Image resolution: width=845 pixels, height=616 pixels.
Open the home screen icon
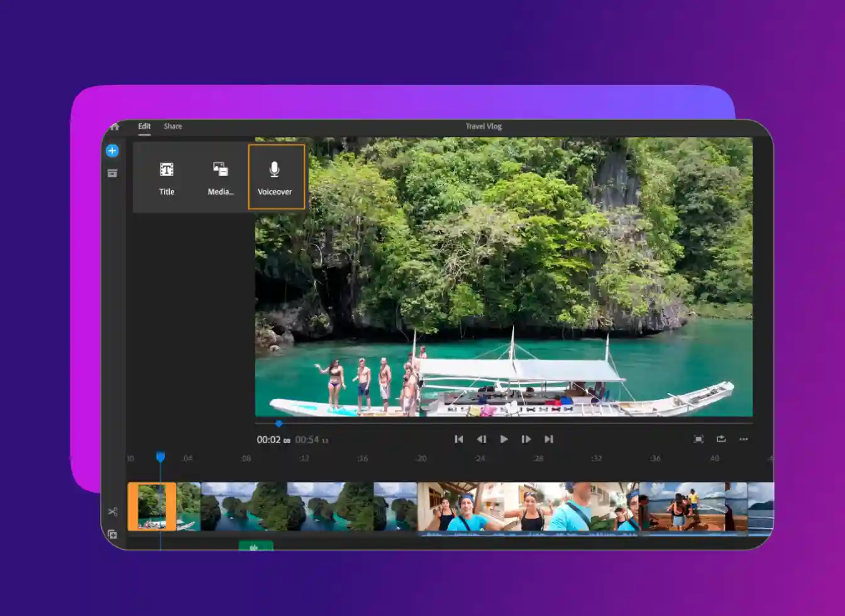point(114,127)
